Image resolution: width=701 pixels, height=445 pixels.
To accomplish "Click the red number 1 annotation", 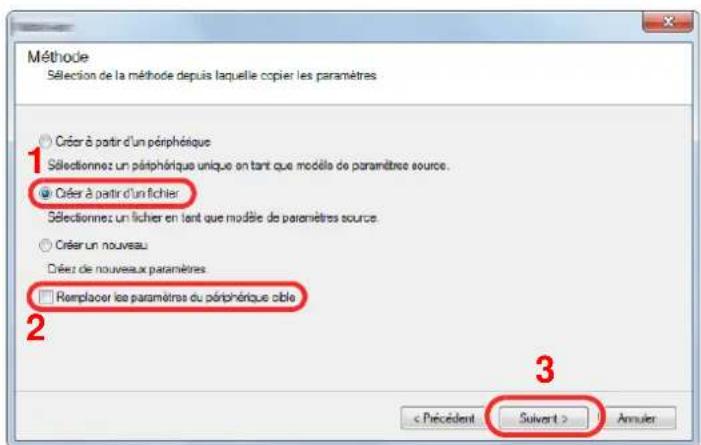I will (x=35, y=160).
